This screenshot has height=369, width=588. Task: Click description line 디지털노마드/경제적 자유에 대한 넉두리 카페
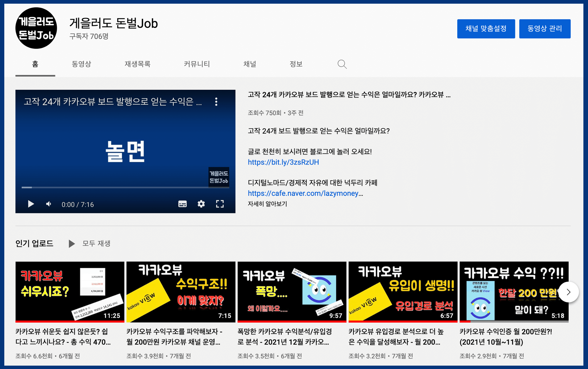(312, 183)
